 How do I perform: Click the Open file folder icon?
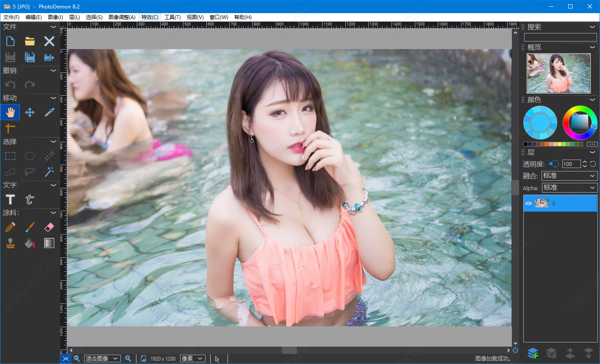(x=30, y=41)
